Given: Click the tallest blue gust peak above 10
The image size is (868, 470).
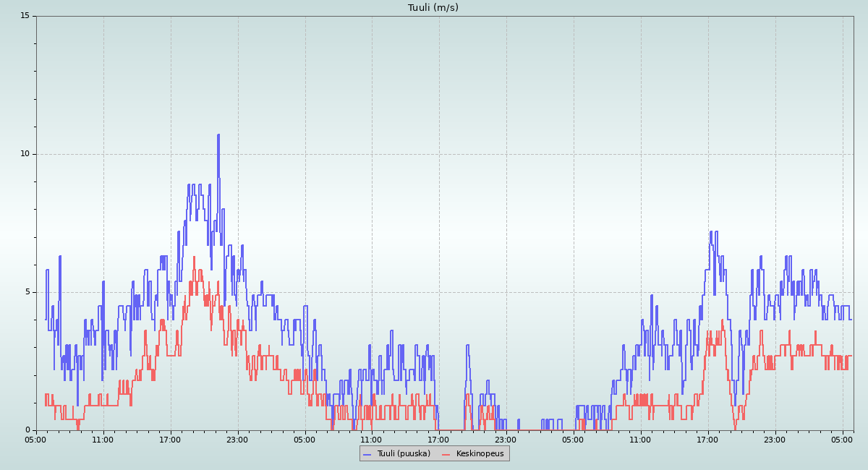Looking at the screenshot, I should (x=218, y=135).
